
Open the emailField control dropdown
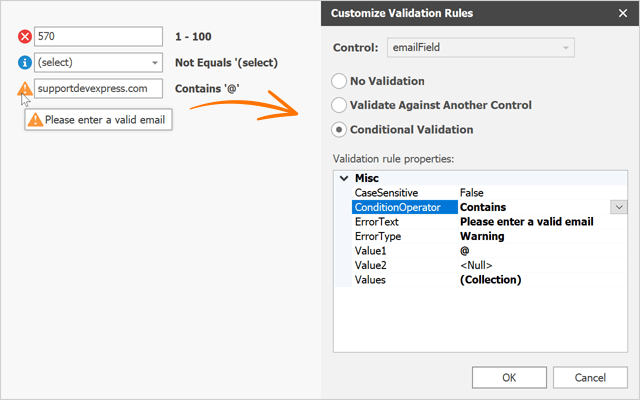[567, 47]
